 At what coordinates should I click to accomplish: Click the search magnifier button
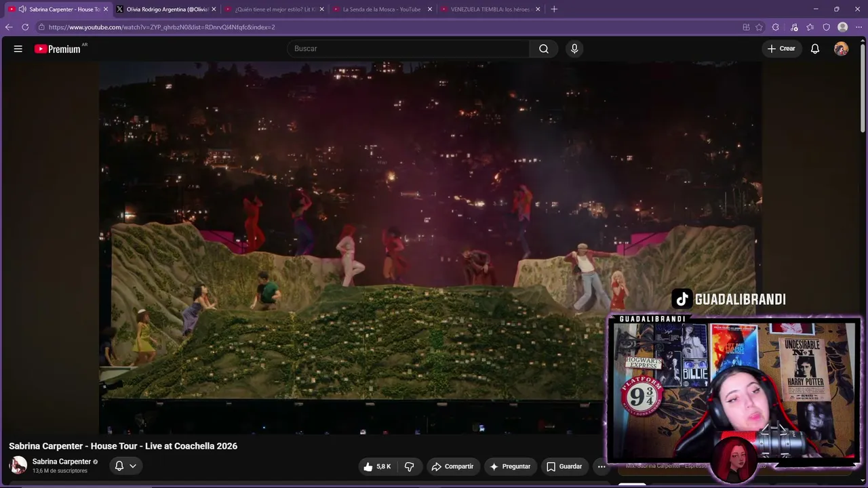click(x=544, y=49)
